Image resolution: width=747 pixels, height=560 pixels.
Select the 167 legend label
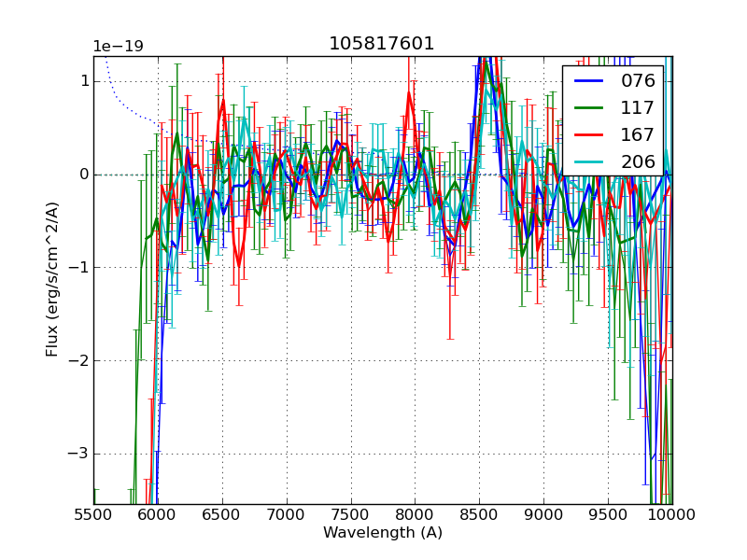pos(638,134)
